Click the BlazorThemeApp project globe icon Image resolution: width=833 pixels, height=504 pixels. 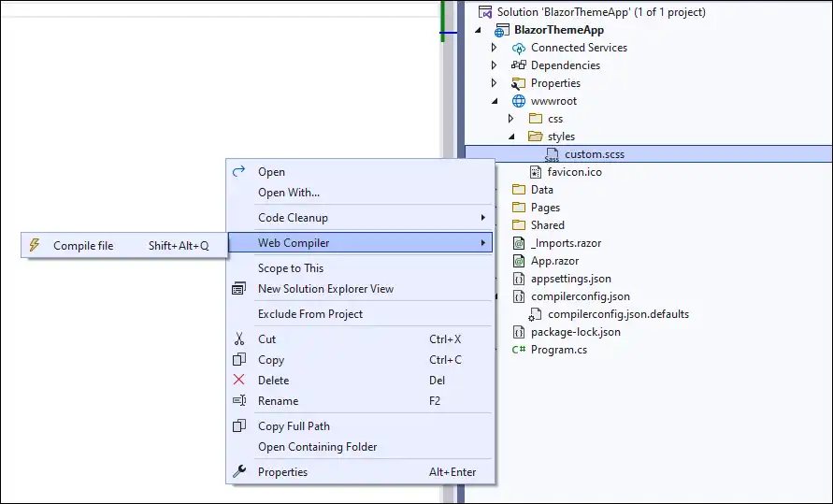(501, 30)
